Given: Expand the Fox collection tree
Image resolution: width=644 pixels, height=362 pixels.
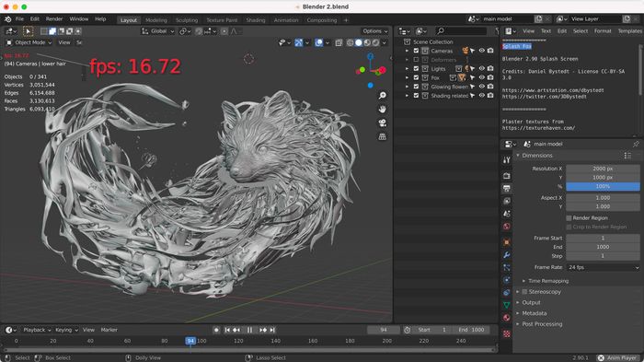Looking at the screenshot, I should tap(407, 77).
